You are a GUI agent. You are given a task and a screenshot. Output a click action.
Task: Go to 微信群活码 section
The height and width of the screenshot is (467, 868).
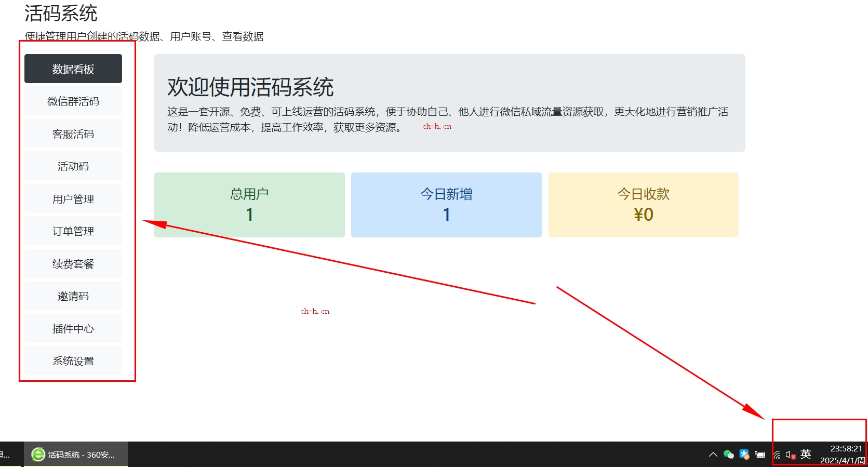tap(73, 101)
